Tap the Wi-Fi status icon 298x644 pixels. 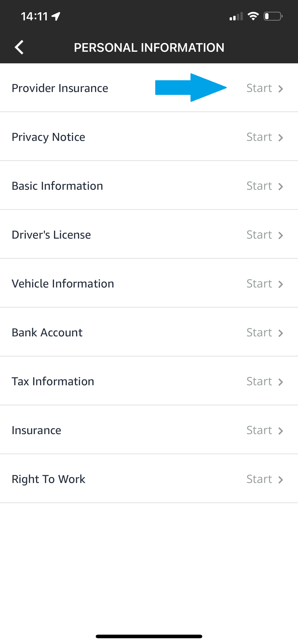click(x=253, y=17)
